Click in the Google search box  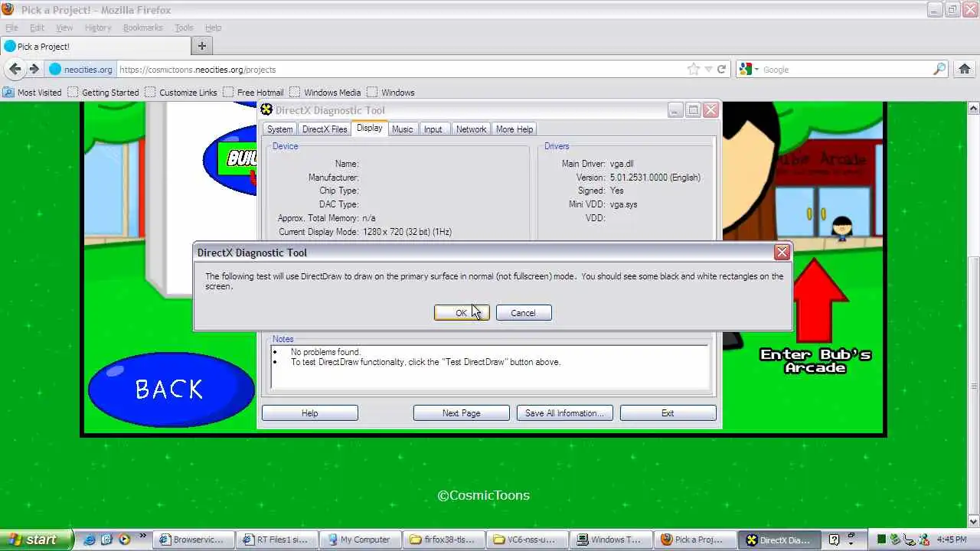(846, 69)
